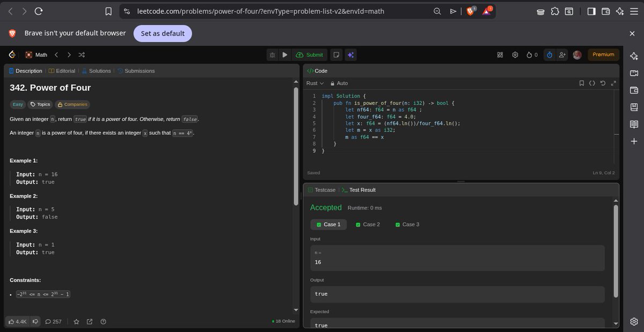Click the Premium button

[603, 55]
